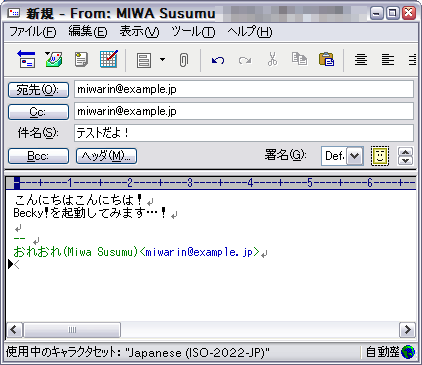
Task: Open the 編集(E) menu
Action: [x=88, y=32]
